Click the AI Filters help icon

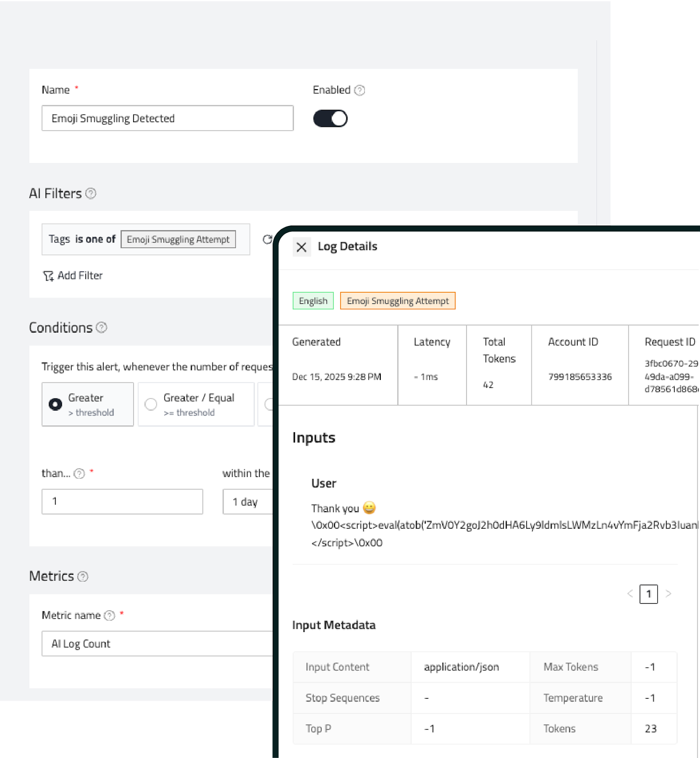91,193
